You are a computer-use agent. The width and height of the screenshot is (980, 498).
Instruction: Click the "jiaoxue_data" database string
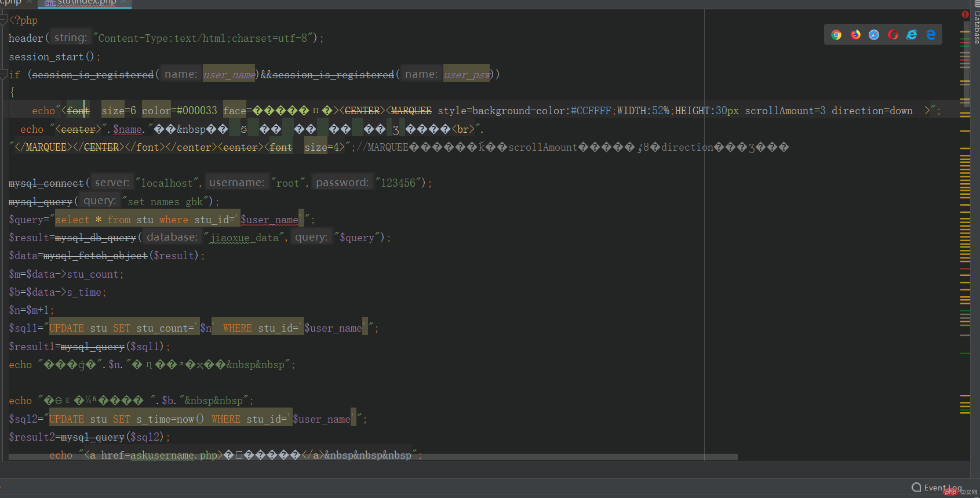[x=245, y=238]
